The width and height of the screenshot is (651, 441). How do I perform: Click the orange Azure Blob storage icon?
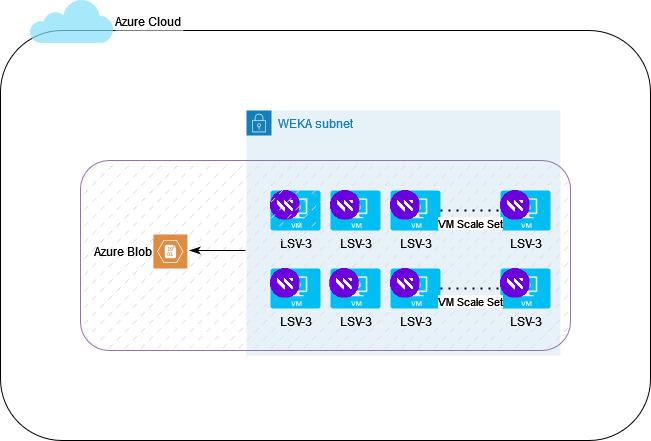170,251
